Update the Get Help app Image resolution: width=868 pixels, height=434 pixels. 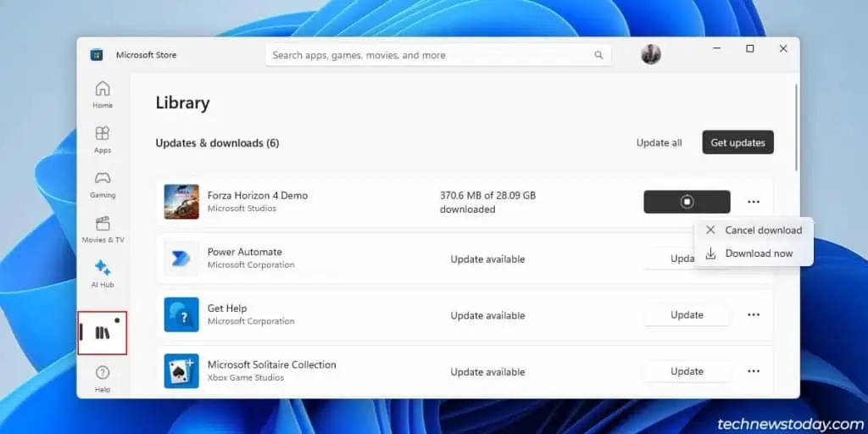pyautogui.click(x=687, y=314)
